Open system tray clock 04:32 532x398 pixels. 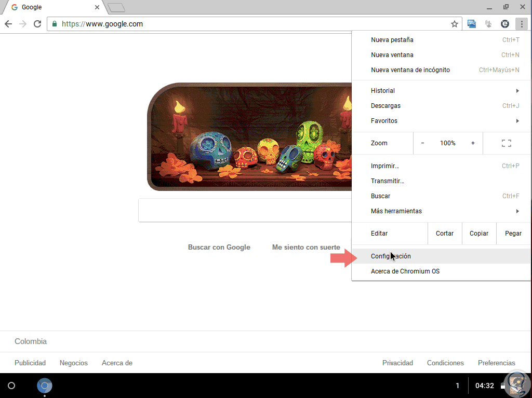(x=485, y=386)
